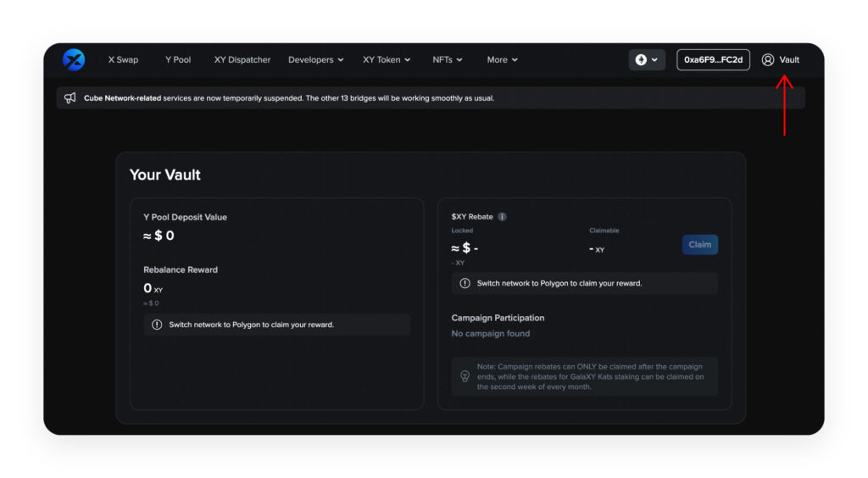Click the Claimable label under $XY Rebate
Viewport: 868px width, 478px height.
(x=604, y=231)
